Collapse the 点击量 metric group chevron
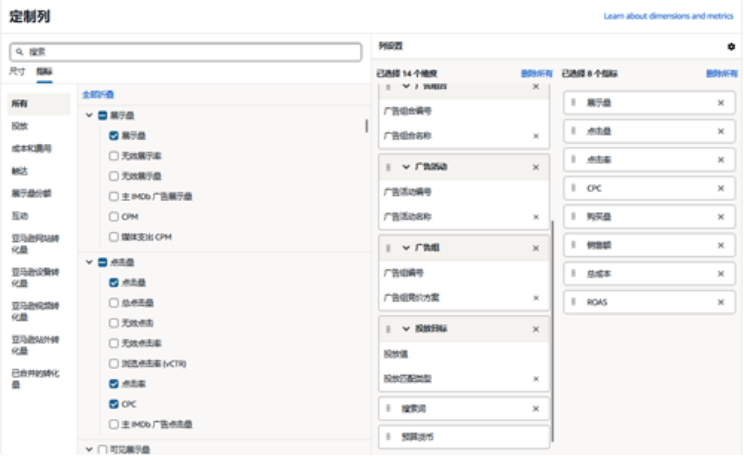 (x=89, y=262)
